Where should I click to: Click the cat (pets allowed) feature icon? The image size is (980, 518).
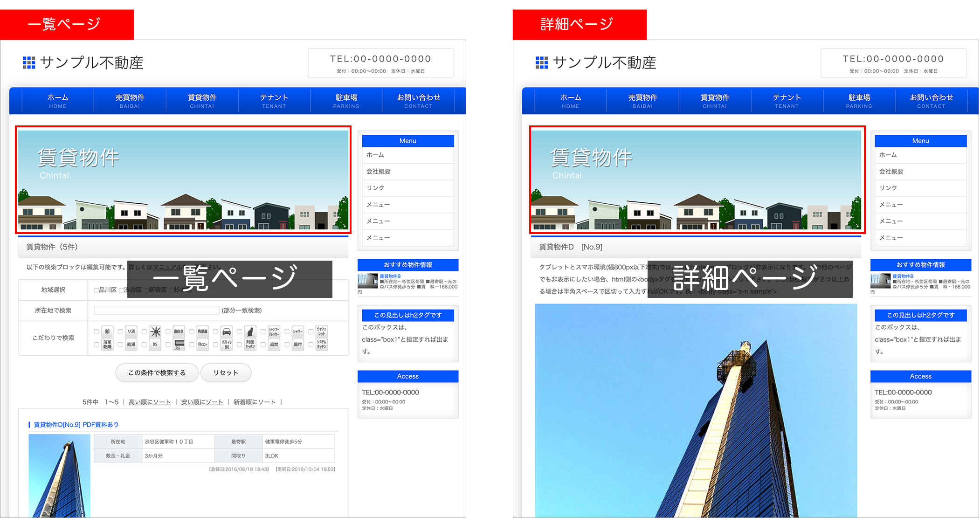point(250,332)
